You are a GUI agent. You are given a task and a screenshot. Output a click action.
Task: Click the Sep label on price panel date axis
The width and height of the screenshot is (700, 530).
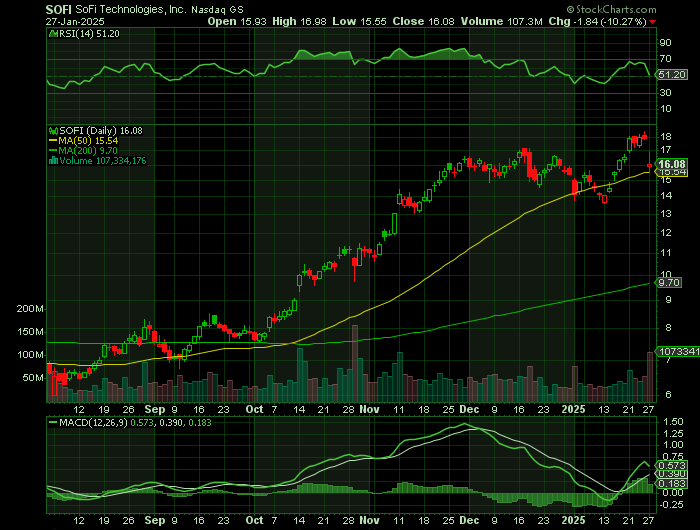point(154,409)
